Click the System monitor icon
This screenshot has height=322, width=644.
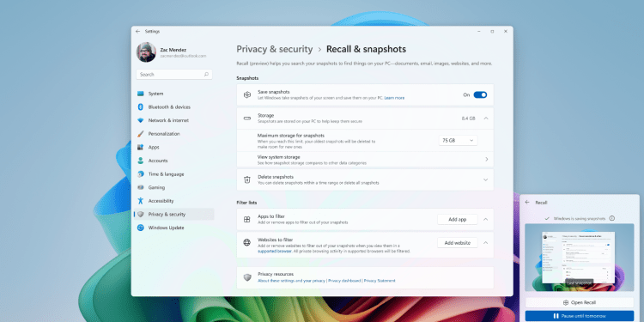pyautogui.click(x=141, y=94)
